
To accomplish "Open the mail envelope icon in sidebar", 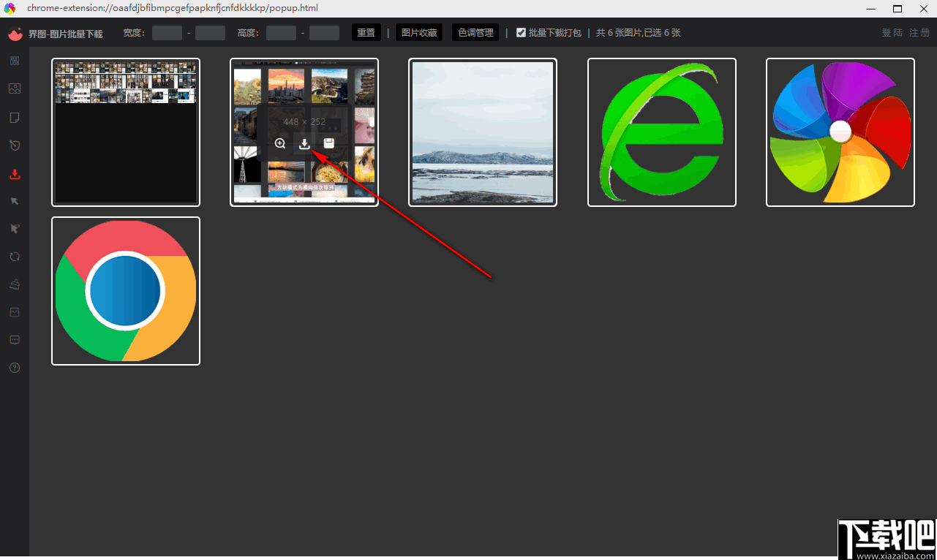I will tap(15, 312).
